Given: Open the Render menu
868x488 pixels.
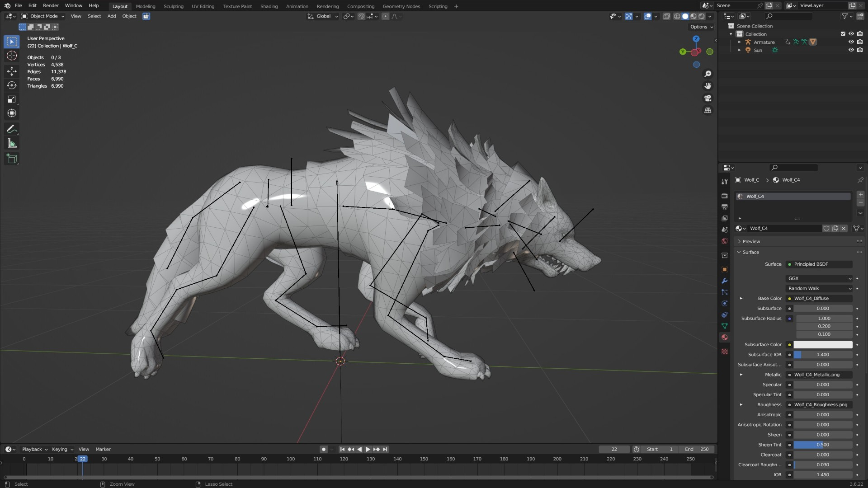Looking at the screenshot, I should pos(51,5).
